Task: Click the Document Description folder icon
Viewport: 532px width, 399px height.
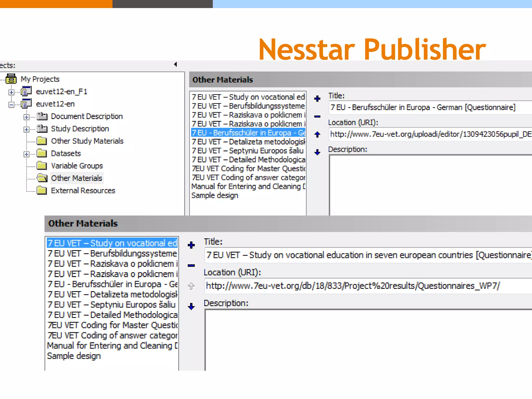Action: click(42, 116)
